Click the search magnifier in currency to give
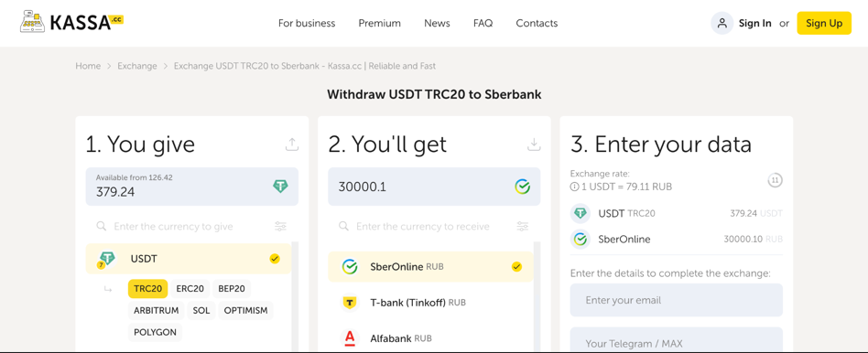The image size is (868, 353). 102,226
